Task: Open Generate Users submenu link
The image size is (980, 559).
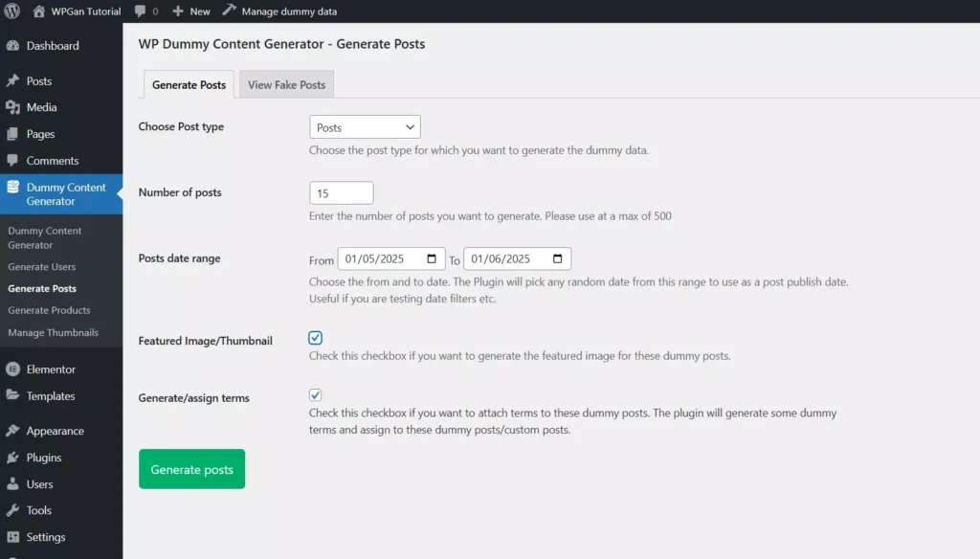Action: tap(41, 266)
